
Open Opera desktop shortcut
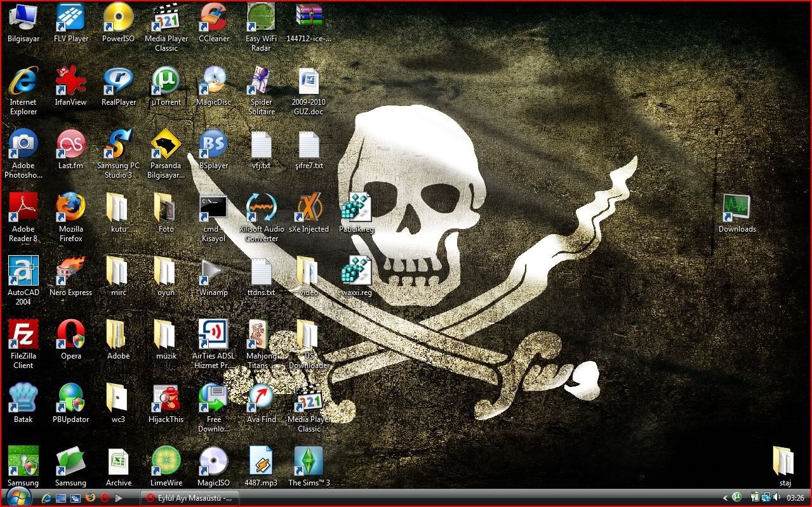(x=71, y=340)
